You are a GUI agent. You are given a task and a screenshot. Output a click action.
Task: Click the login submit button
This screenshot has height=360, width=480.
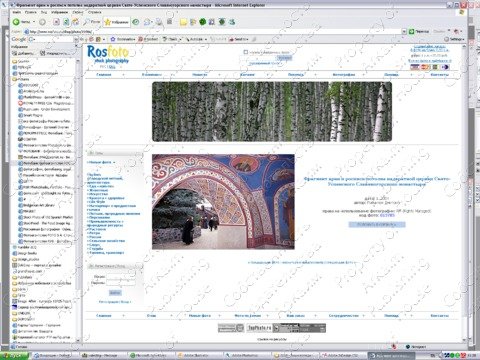(x=115, y=293)
